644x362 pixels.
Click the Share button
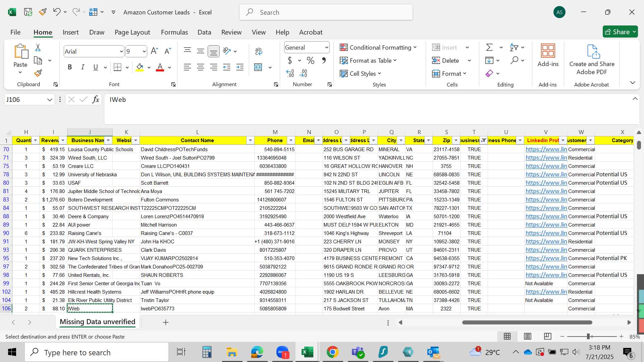click(620, 32)
